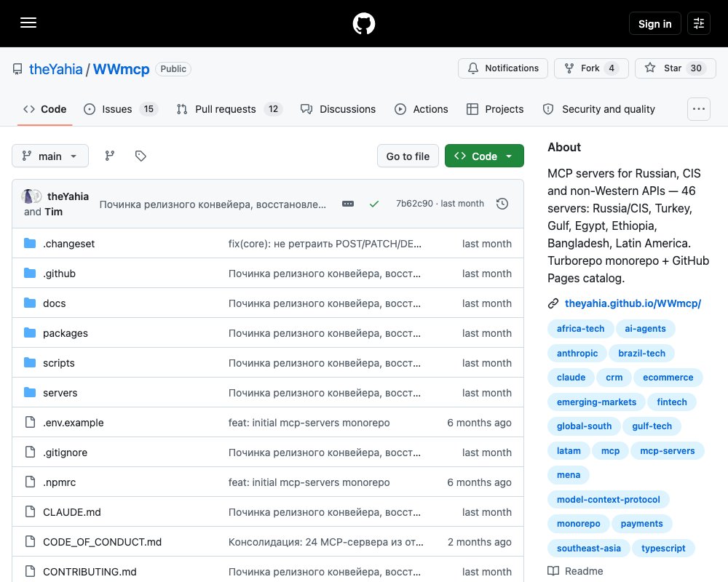Open the .npmrc file
This screenshot has height=582, width=728.
(60, 482)
